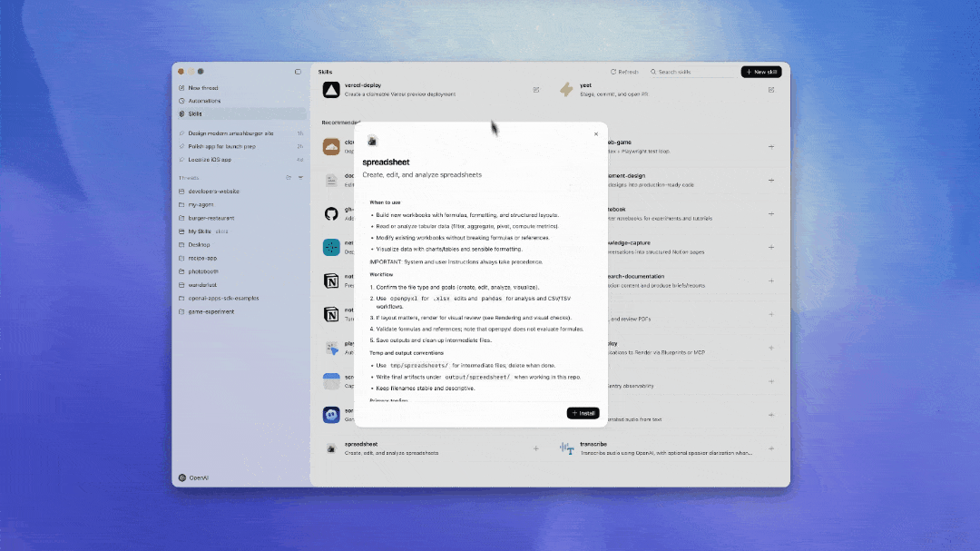The height and width of the screenshot is (551, 980).
Task: Add the design-to-code skill with plus icon
Action: click(x=771, y=180)
